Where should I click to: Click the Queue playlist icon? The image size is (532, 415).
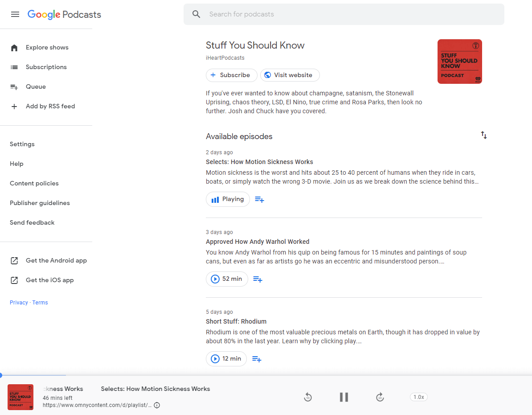[x=14, y=87]
